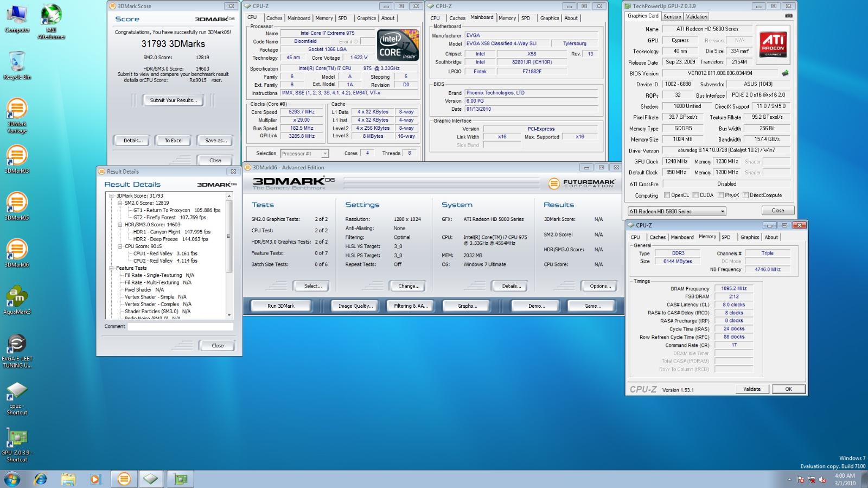868x488 pixels.
Task: Open Windows Media Player taskbar icon
Action: (x=95, y=479)
